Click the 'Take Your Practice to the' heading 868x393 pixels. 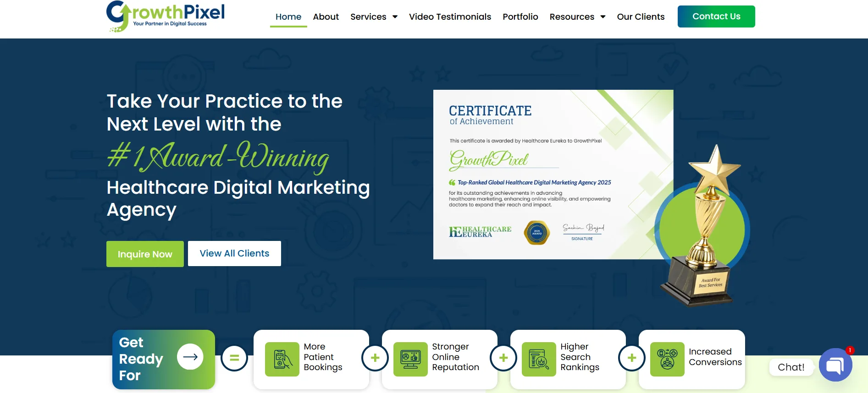(x=225, y=101)
